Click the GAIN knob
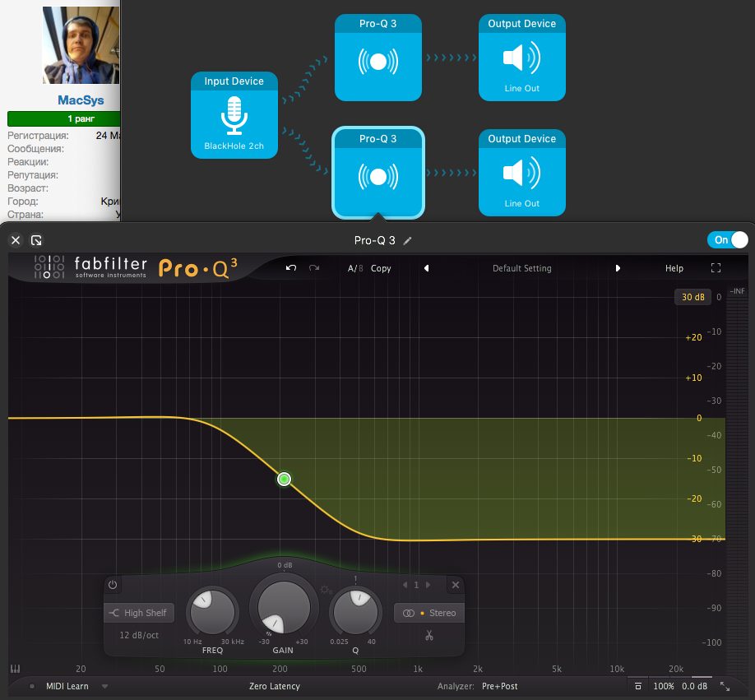 pyautogui.click(x=284, y=607)
